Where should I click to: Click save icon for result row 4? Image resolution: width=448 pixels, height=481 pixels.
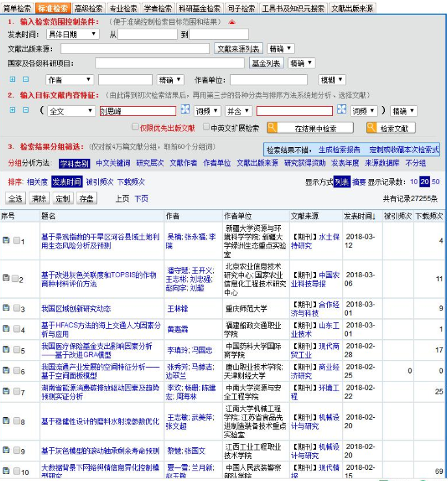[x=6, y=329]
